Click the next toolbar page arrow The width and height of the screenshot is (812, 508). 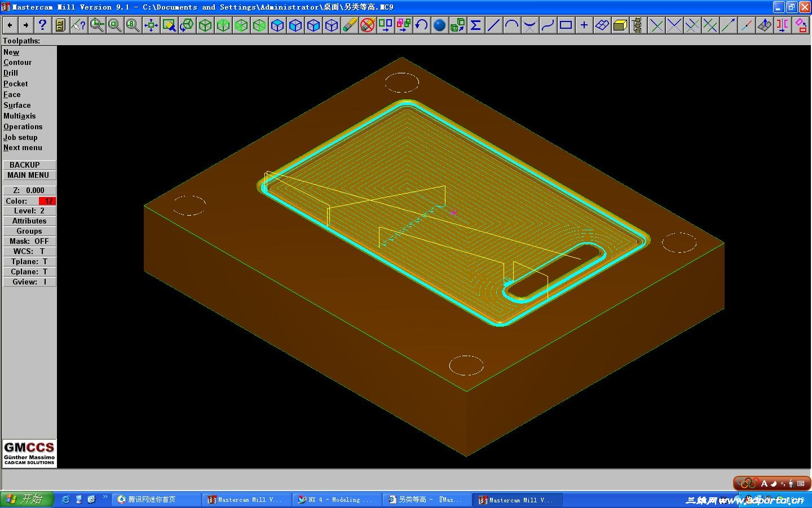pyautogui.click(x=25, y=25)
